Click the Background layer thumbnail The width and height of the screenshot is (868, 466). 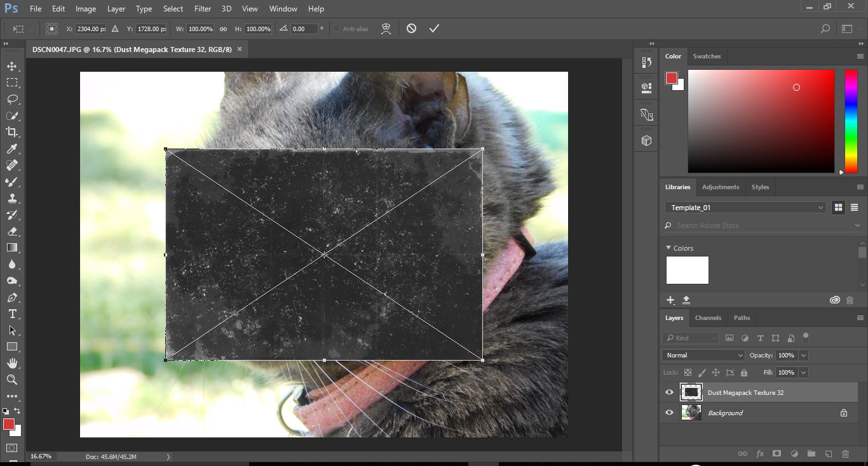coord(691,413)
